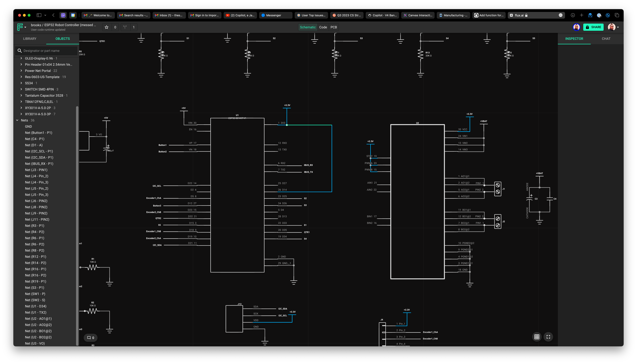This screenshot has width=637, height=364.
Task: Expand the SS34 group
Action: pos(21,83)
